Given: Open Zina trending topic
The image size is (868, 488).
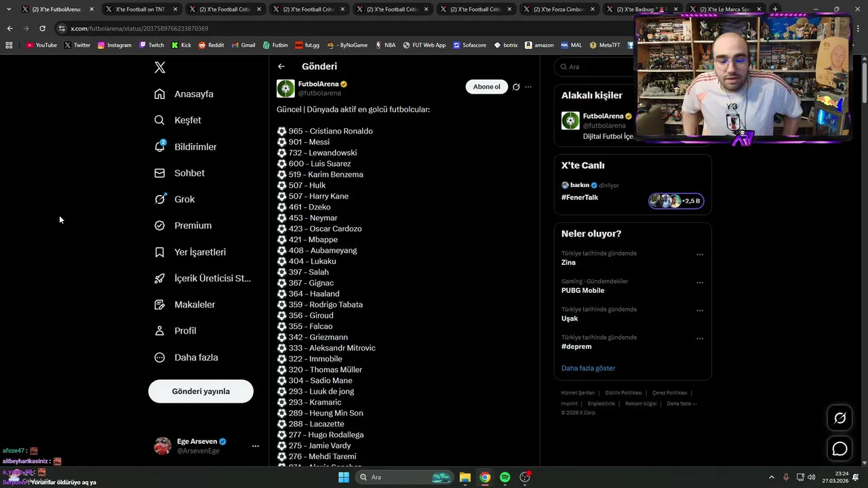Looking at the screenshot, I should [568, 262].
